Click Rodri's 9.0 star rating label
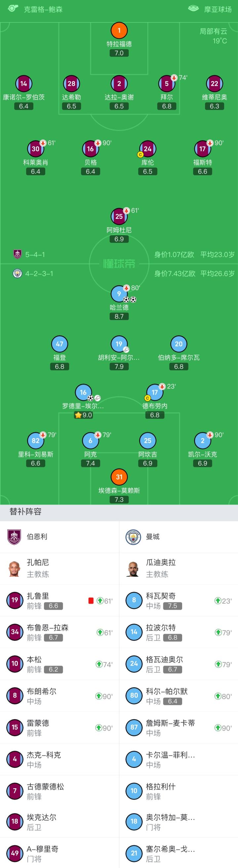Image resolution: width=238 pixels, height=868 pixels. [84, 415]
